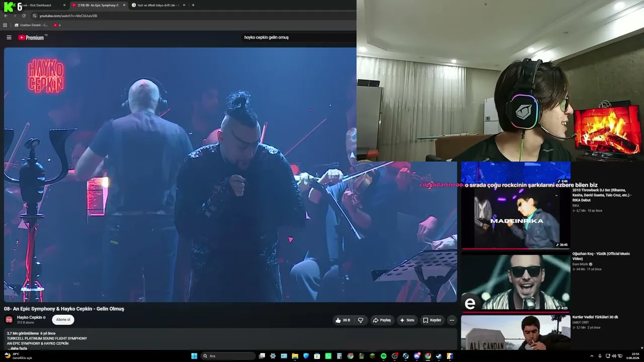Visit the RIKA channel name
Image resolution: width=644 pixels, height=362 pixels.
(576, 206)
